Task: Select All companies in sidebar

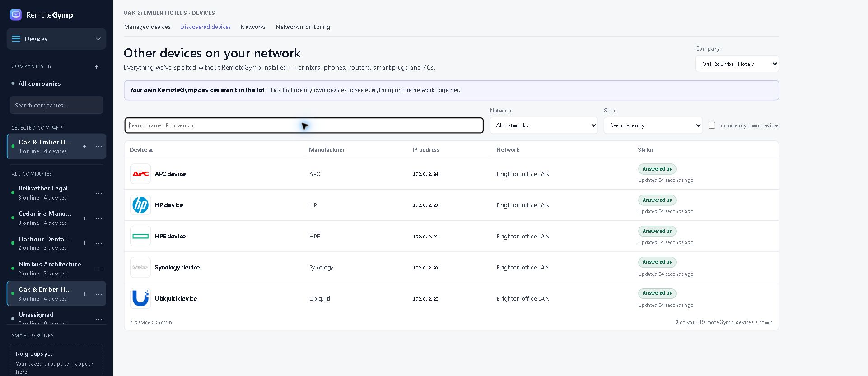Action: coord(40,84)
